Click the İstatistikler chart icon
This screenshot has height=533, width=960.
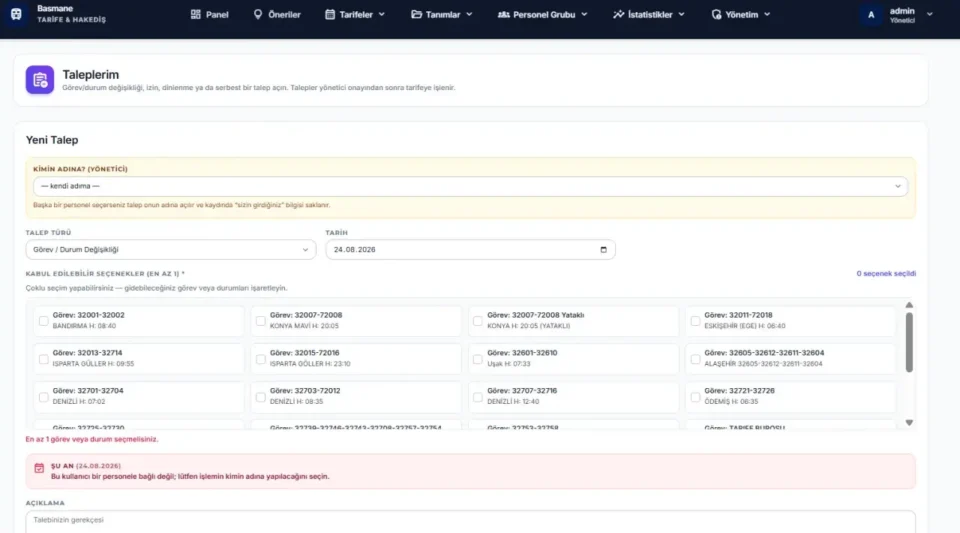(618, 14)
